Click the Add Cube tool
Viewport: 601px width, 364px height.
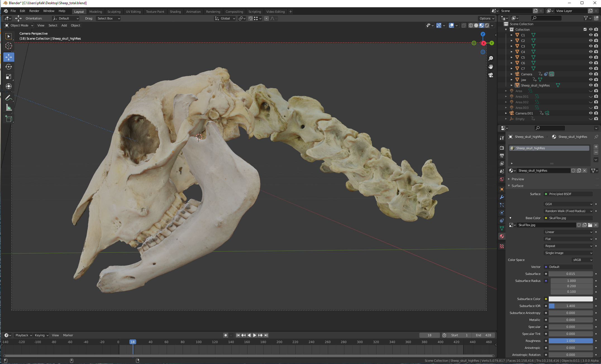[x=9, y=119]
